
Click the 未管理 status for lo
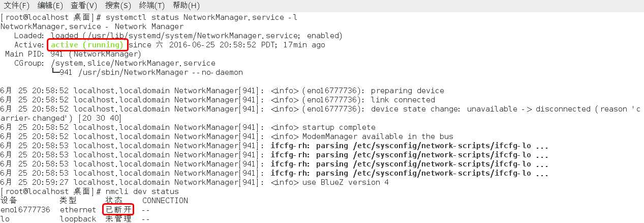(118, 219)
